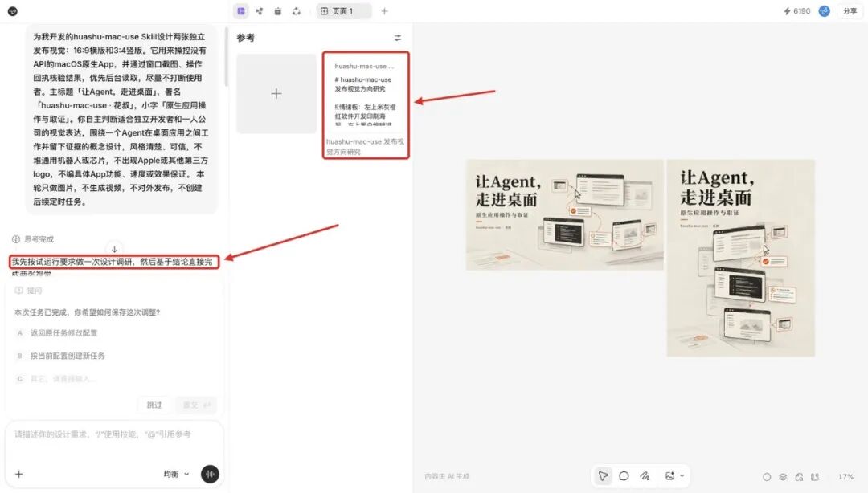Click the app logo in the top-left corner
Image resolution: width=868 pixels, height=493 pixels.
point(12,11)
